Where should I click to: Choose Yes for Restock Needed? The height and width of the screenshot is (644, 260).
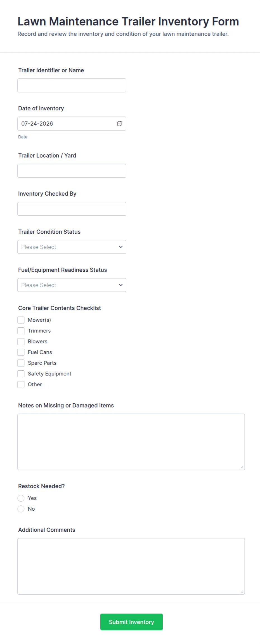click(21, 498)
